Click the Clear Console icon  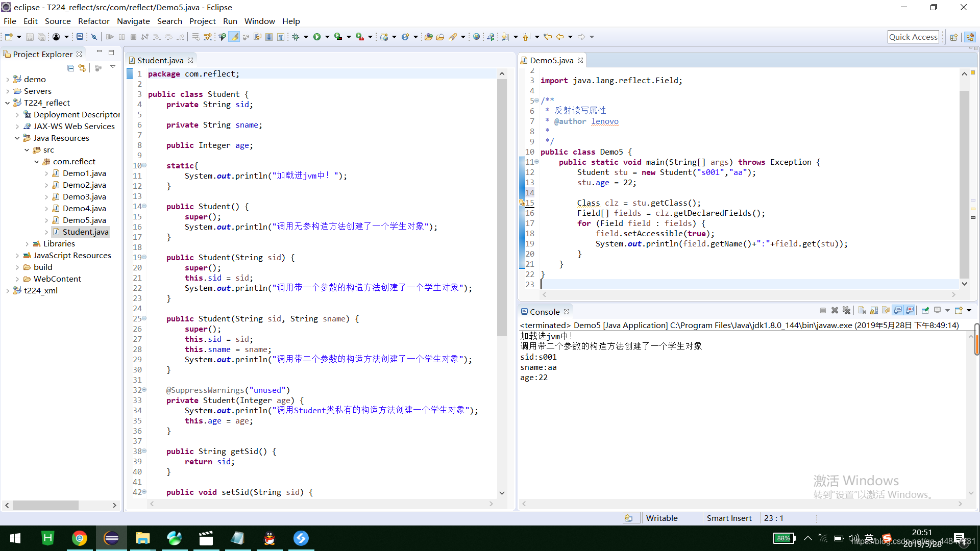(862, 310)
